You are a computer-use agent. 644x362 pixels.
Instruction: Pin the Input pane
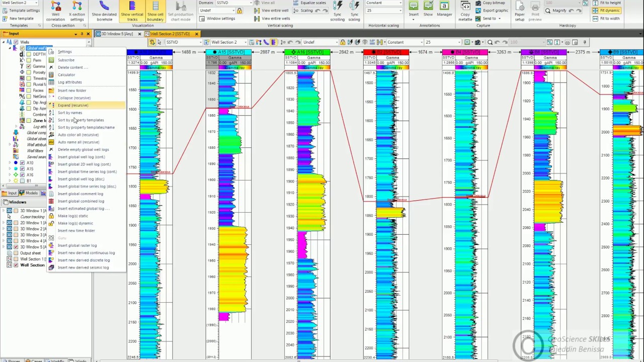pyautogui.click(x=82, y=34)
